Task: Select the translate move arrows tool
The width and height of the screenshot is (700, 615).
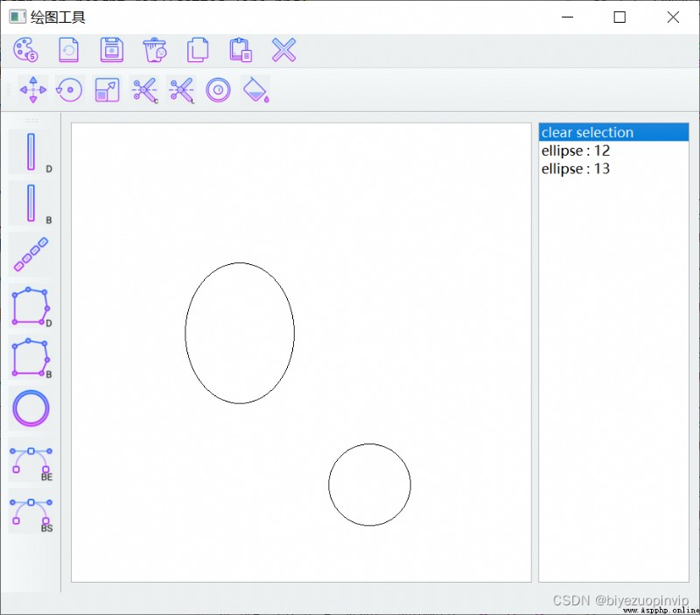Action: 33,90
